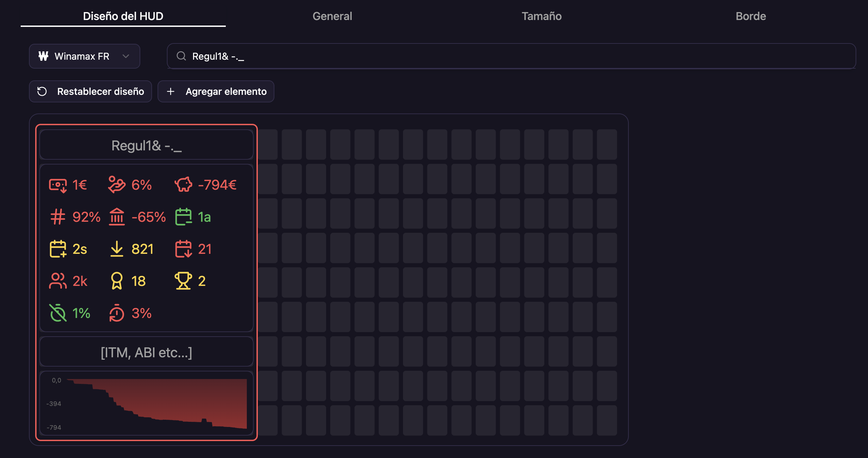Click Agregar elemento button

click(x=216, y=91)
